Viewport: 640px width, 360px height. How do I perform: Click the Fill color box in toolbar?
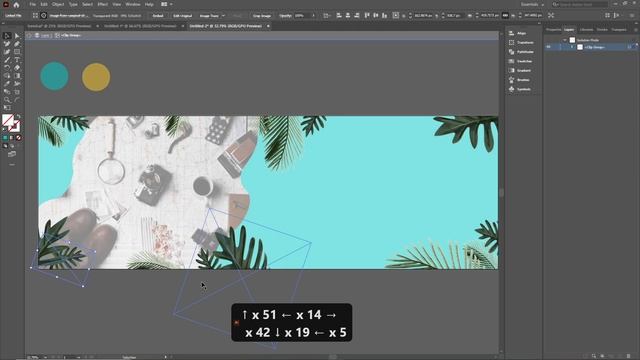coord(8,120)
